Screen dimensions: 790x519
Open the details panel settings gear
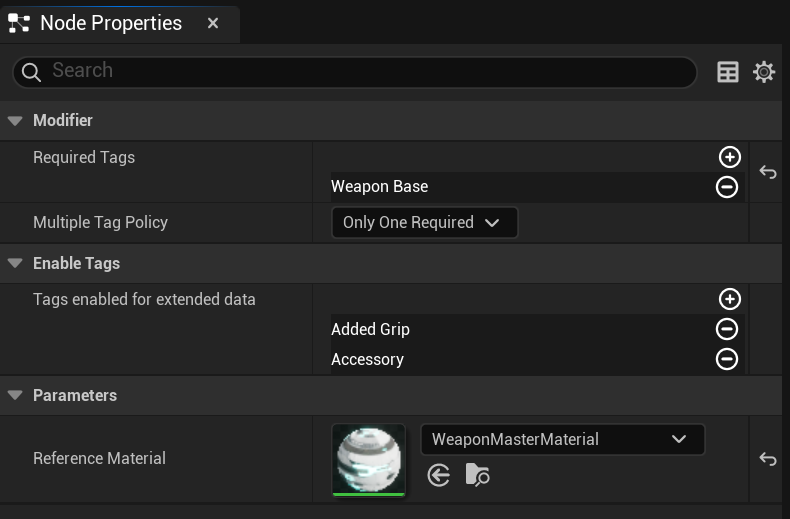(x=764, y=72)
